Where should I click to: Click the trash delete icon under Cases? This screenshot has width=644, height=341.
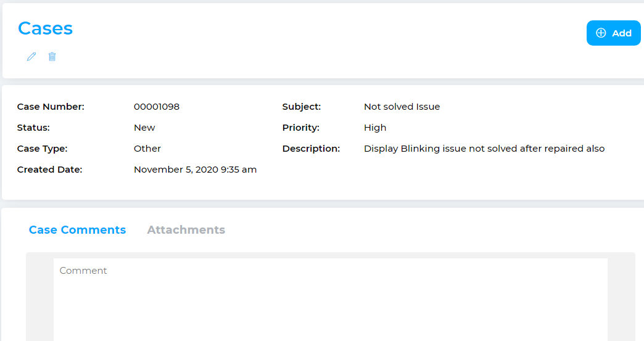52,57
